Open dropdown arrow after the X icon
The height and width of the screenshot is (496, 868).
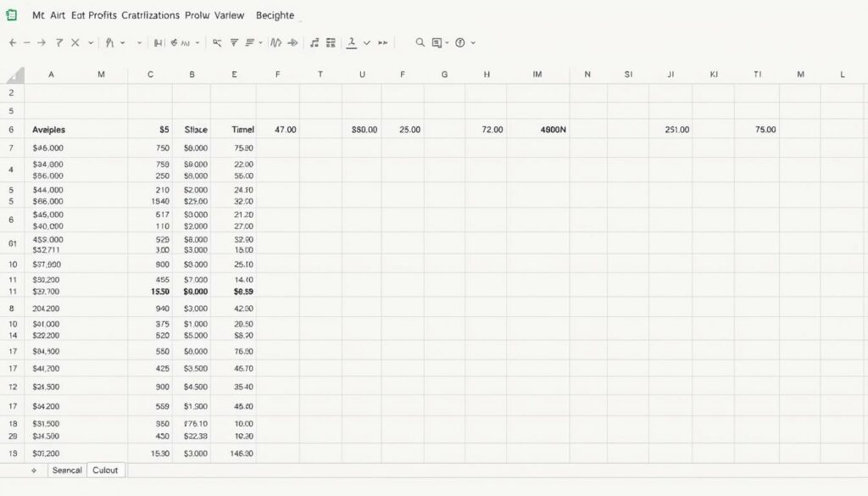90,42
